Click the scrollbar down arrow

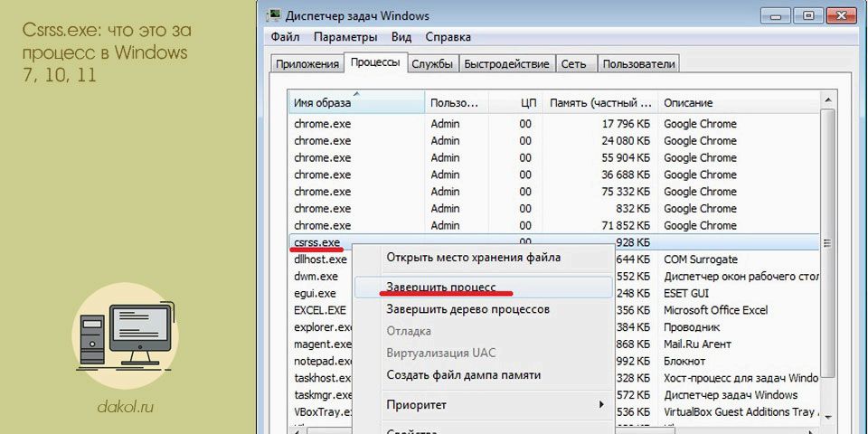(x=827, y=416)
